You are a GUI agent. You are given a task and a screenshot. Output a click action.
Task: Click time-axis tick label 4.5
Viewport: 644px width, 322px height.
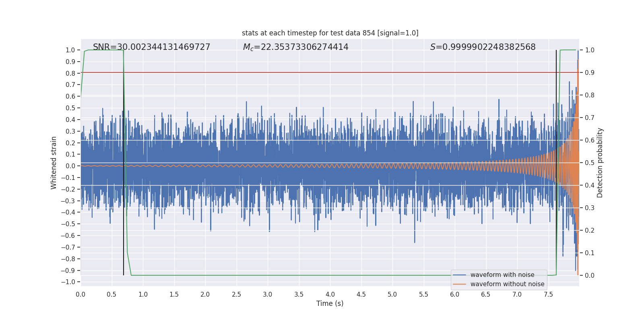[x=361, y=294]
